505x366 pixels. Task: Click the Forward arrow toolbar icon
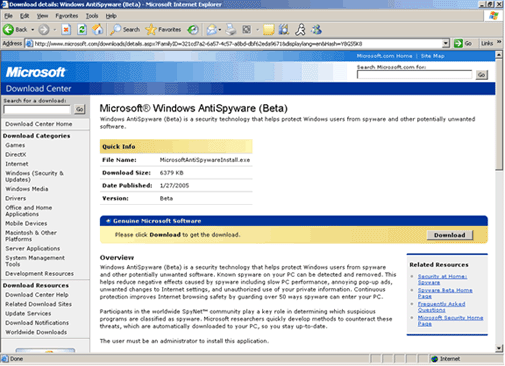click(x=44, y=30)
